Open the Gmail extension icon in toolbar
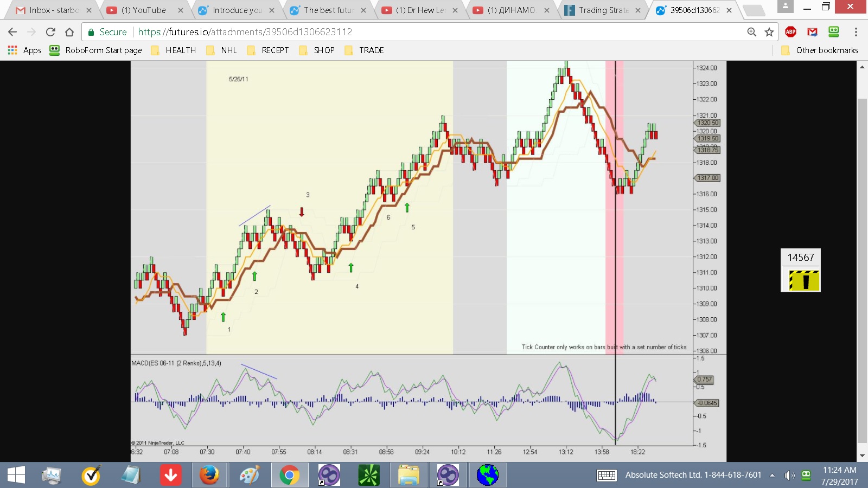 click(812, 32)
